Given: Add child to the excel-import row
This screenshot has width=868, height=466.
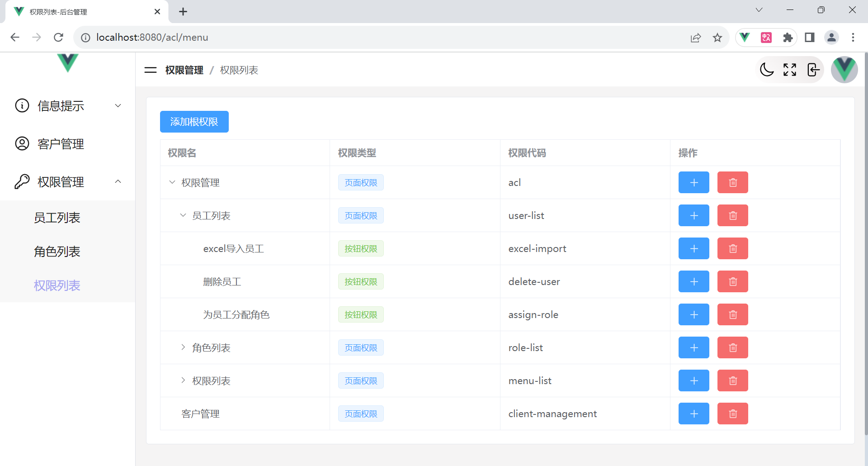Looking at the screenshot, I should (x=694, y=248).
